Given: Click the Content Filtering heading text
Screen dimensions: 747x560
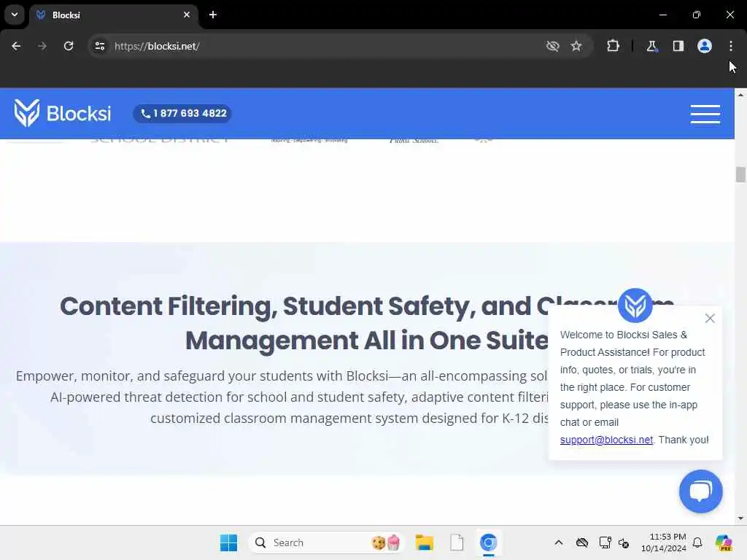Looking at the screenshot, I should click(x=367, y=323).
